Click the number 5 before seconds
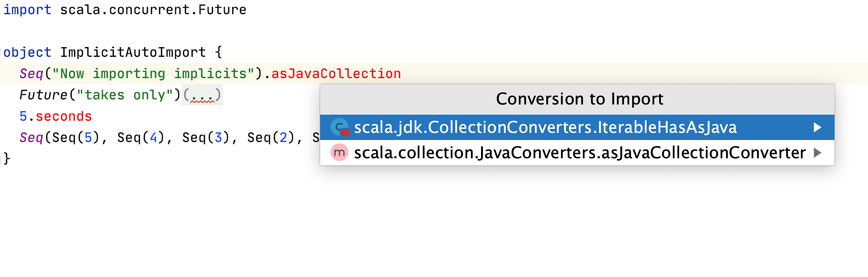868x277 pixels. pos(23,116)
